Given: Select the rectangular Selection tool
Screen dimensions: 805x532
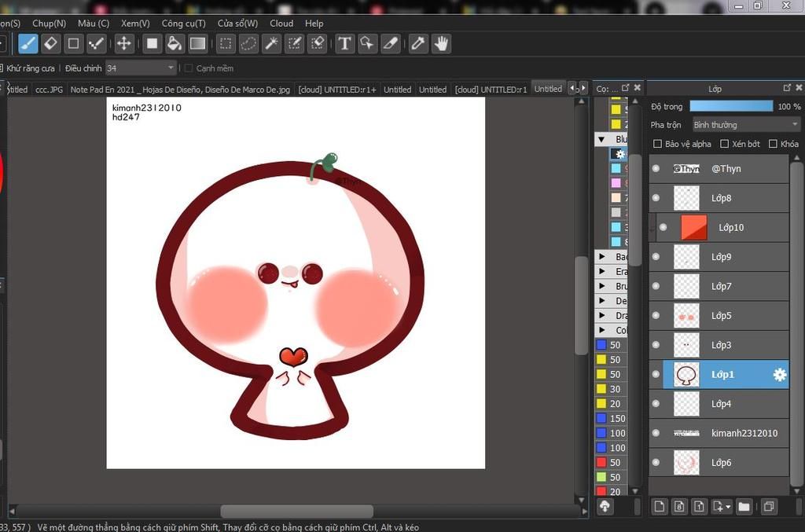Looking at the screenshot, I should (226, 44).
